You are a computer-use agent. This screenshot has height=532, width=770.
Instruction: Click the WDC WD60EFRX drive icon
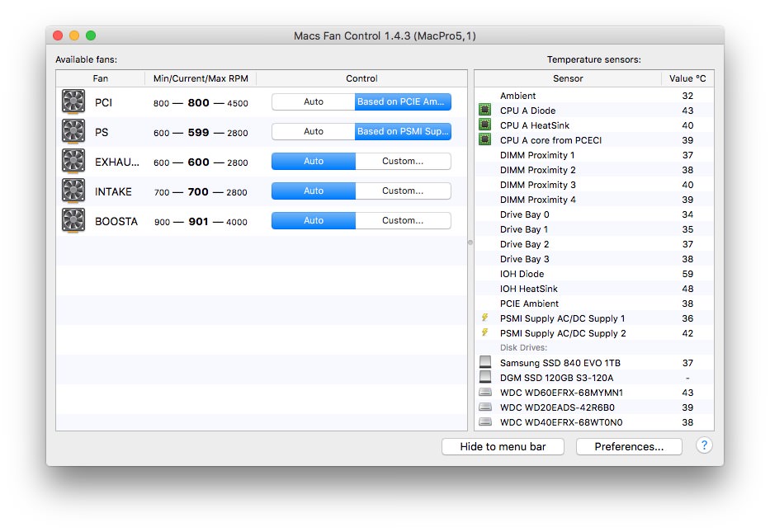coord(485,392)
